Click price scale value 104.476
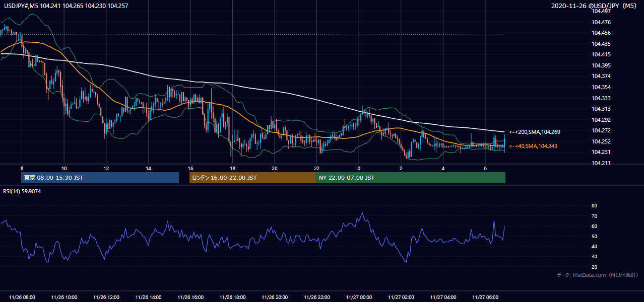 602,22
